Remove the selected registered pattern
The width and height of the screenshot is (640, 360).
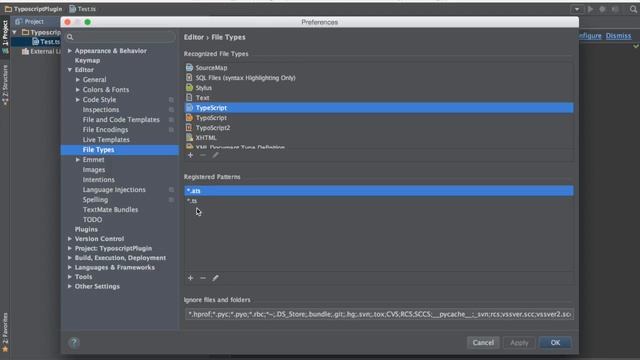pyautogui.click(x=203, y=278)
